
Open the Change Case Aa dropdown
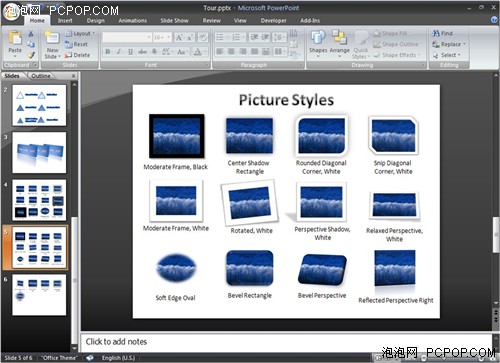[x=182, y=52]
